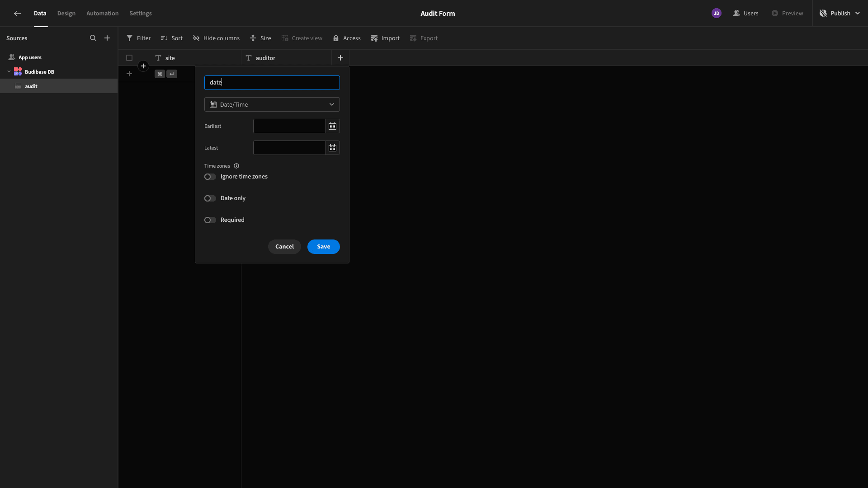The height and width of the screenshot is (488, 868).
Task: Click Import data button
Action: [x=385, y=38]
